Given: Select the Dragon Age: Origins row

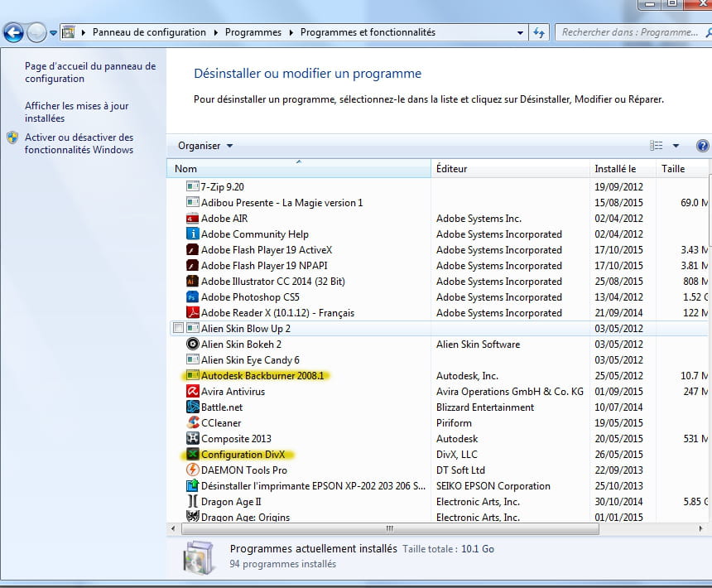Looking at the screenshot, I should point(438,517).
